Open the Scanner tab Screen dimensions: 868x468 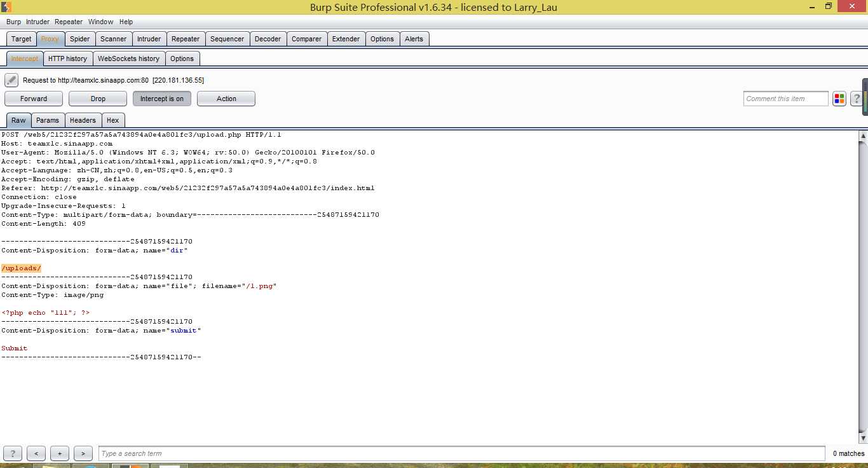(x=114, y=39)
